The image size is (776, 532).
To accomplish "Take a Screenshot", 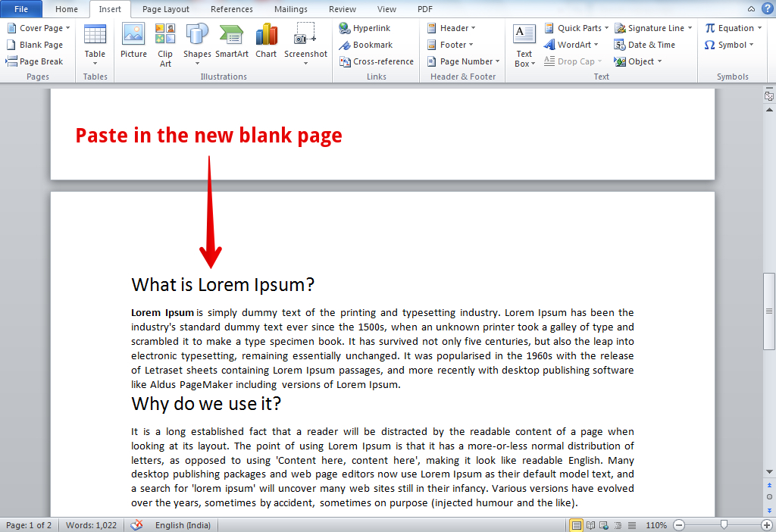I will [305, 43].
